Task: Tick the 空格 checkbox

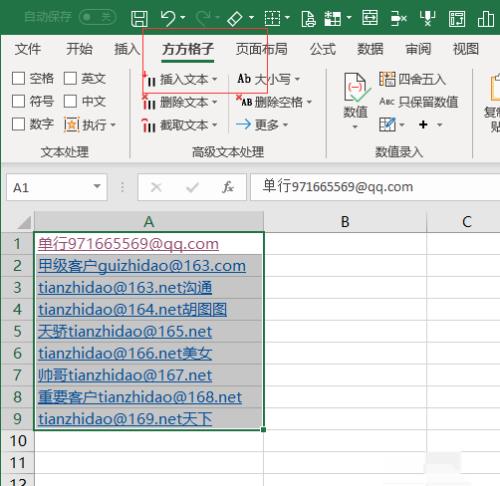Action: point(18,79)
